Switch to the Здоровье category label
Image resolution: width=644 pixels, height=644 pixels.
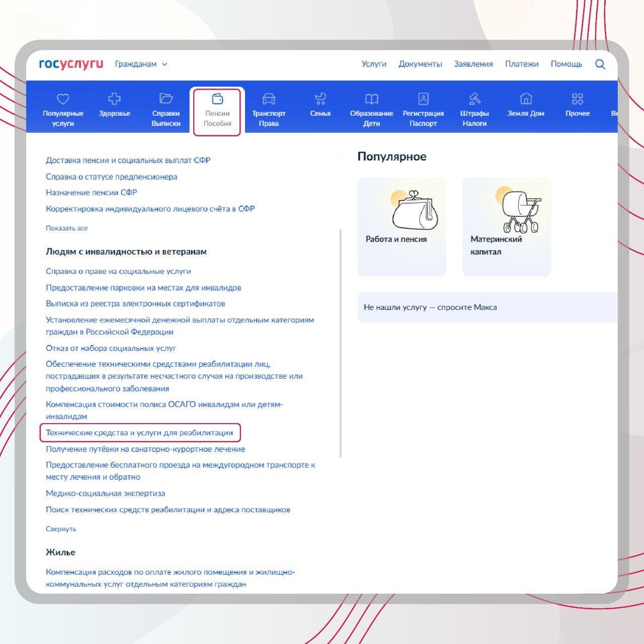(x=115, y=114)
